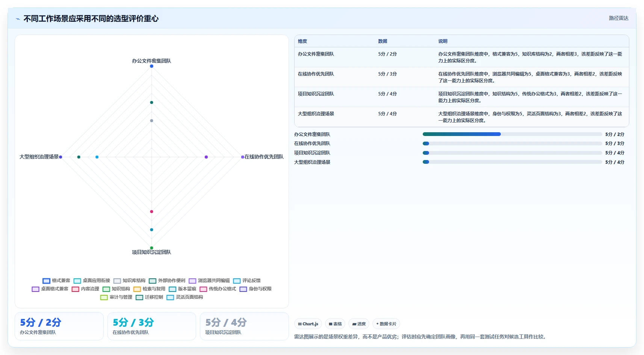Toggle the 知识结构 legend item
The height and width of the screenshot is (355, 644).
pyautogui.click(x=116, y=289)
